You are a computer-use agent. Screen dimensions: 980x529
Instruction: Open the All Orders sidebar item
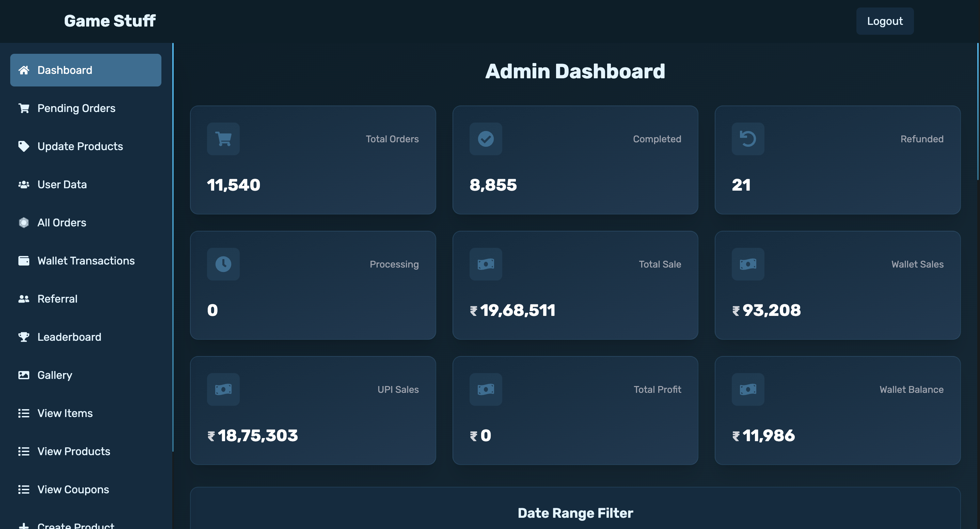(62, 223)
